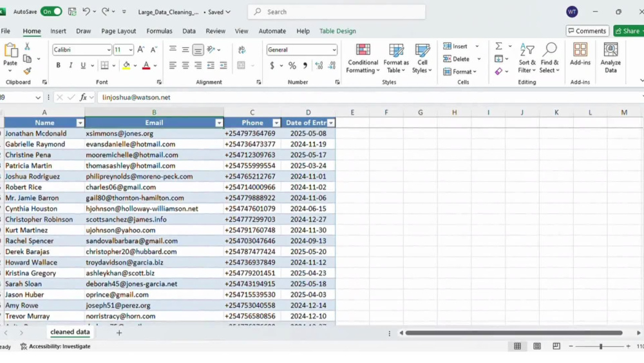The width and height of the screenshot is (644, 363).
Task: Decrease decimal places
Action: [x=332, y=65]
